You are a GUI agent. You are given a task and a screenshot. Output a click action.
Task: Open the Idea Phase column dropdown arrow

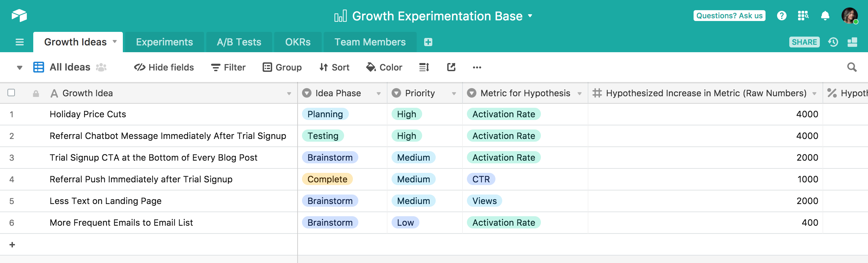(x=379, y=94)
